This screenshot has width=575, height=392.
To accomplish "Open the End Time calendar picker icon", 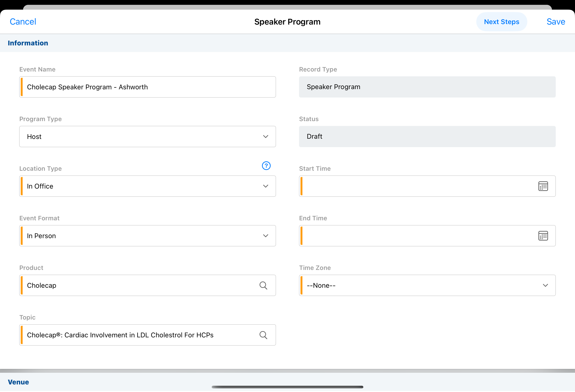I will tap(543, 236).
